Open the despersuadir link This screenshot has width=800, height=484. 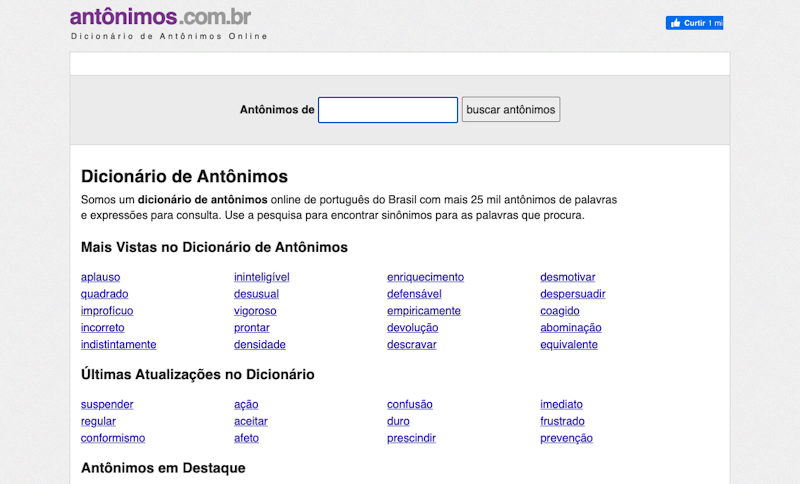573,294
